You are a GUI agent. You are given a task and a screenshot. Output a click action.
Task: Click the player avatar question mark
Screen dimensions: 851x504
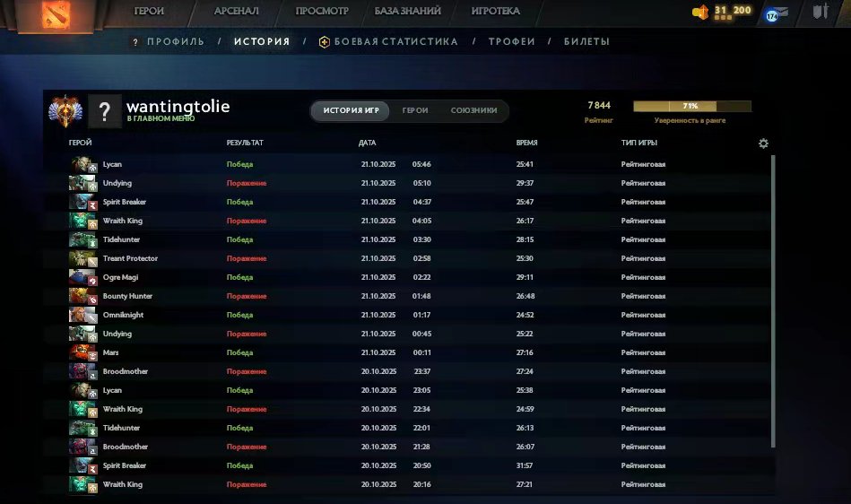point(105,111)
